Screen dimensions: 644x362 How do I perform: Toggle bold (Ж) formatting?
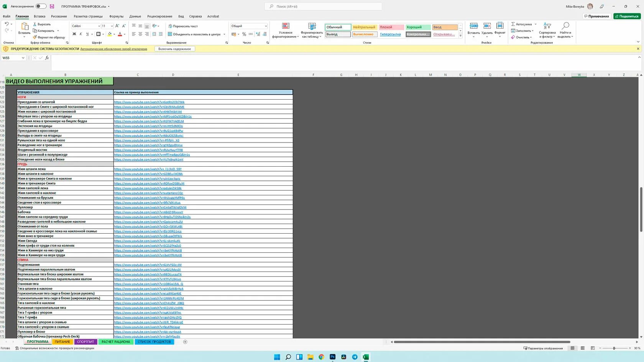pos(74,34)
